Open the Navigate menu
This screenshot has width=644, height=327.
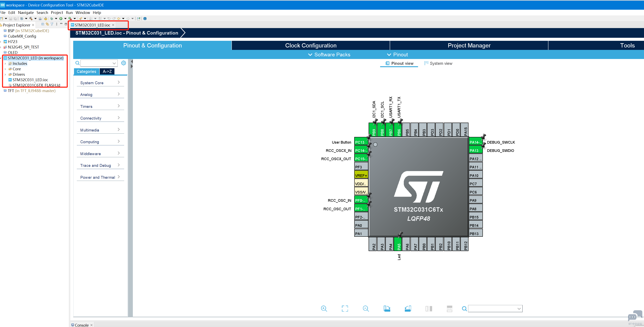point(26,13)
